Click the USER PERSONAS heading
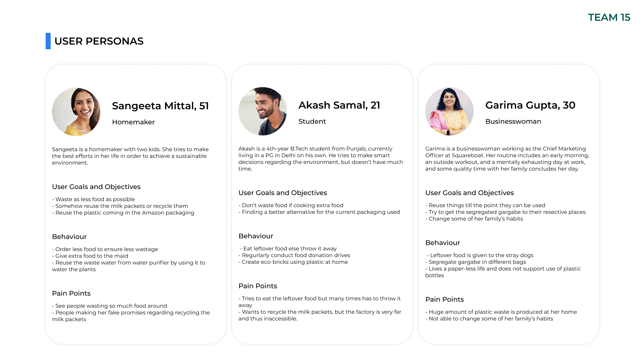Screen dimensions: 644x362 [x=99, y=41]
